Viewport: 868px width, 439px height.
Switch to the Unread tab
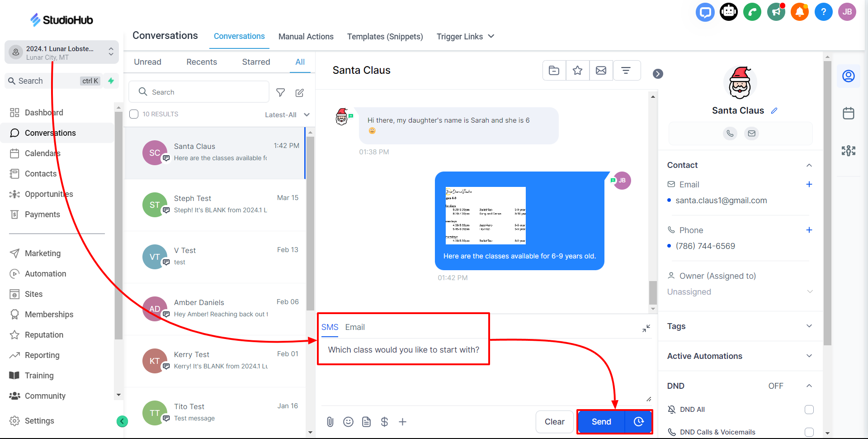click(x=147, y=62)
